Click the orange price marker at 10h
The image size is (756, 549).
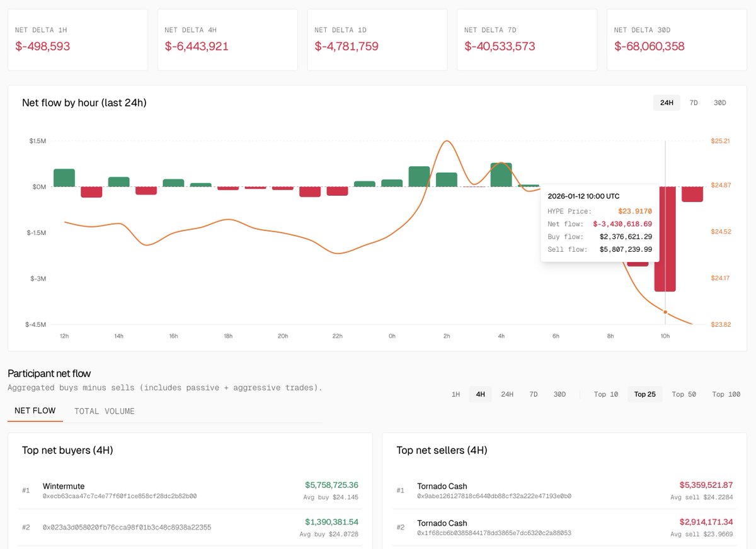click(x=665, y=312)
